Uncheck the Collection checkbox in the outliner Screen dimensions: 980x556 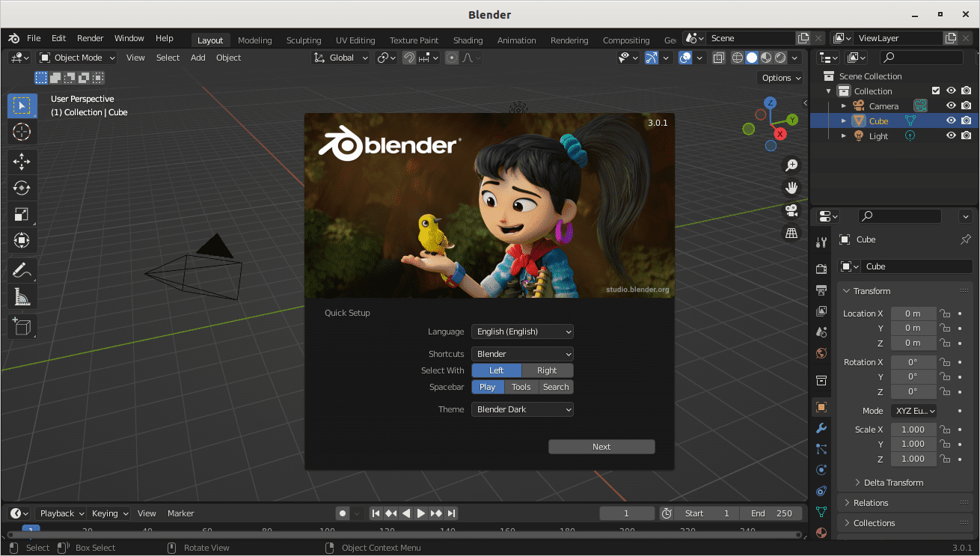click(936, 91)
